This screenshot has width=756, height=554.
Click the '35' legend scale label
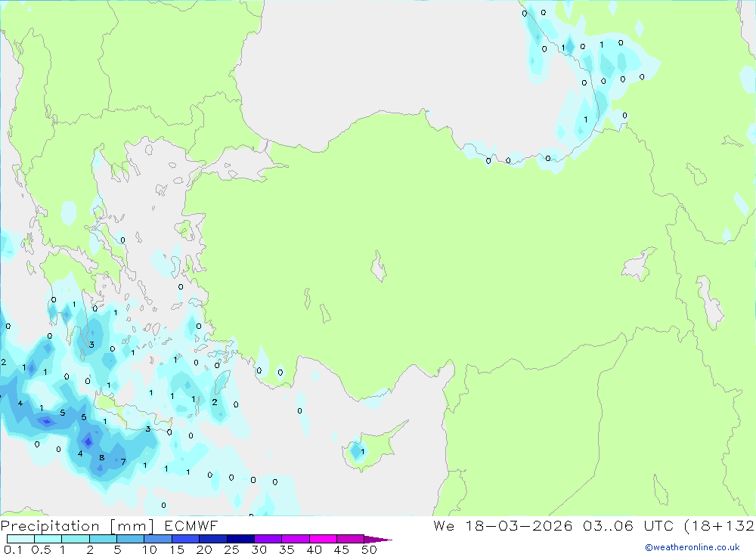[287, 549]
